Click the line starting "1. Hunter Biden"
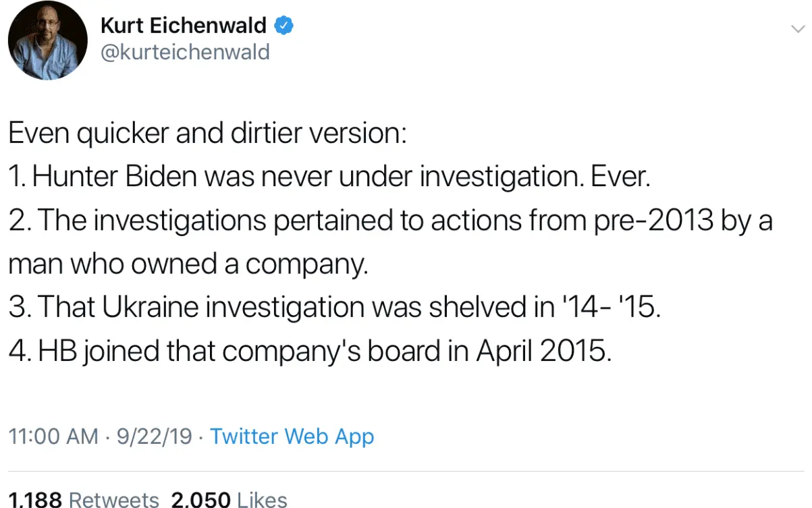Viewport: 812px width, 508px height. pos(329,177)
